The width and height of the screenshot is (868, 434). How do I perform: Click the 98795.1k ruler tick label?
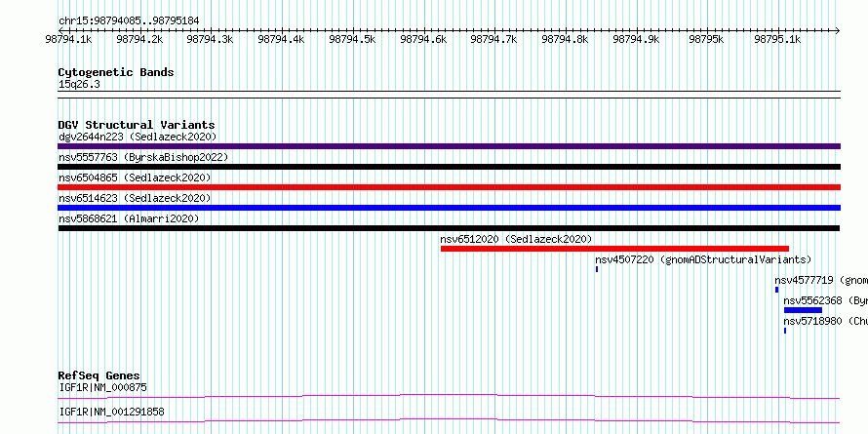coord(777,39)
